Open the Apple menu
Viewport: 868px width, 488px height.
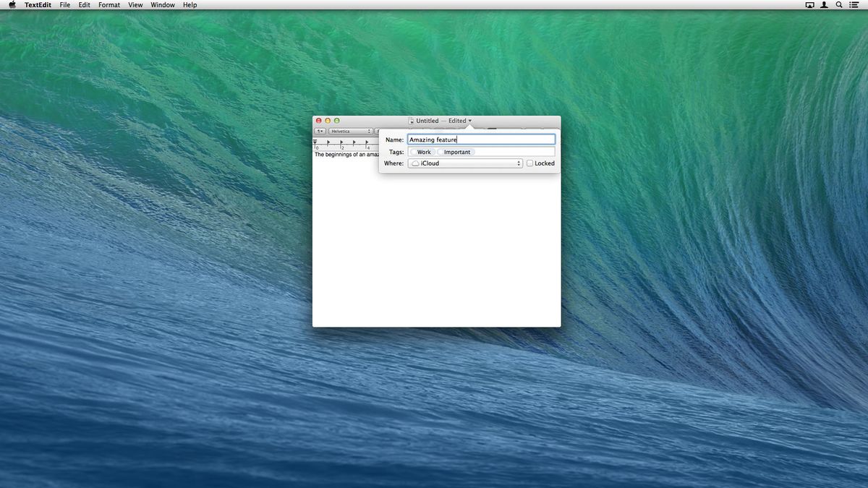(x=12, y=5)
